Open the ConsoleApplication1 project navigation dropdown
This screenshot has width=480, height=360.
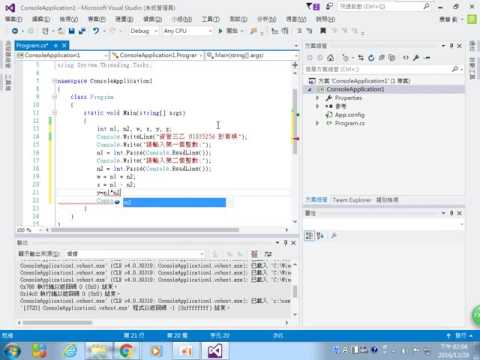click(x=63, y=55)
